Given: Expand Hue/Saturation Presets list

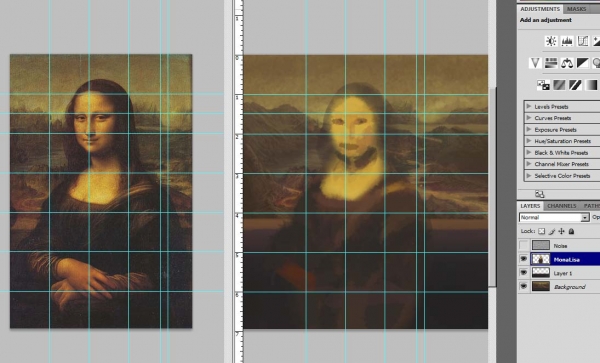Looking at the screenshot, I should 529,141.
